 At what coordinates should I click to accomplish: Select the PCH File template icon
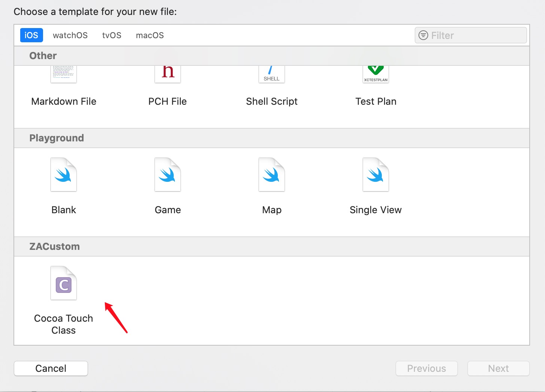click(168, 74)
